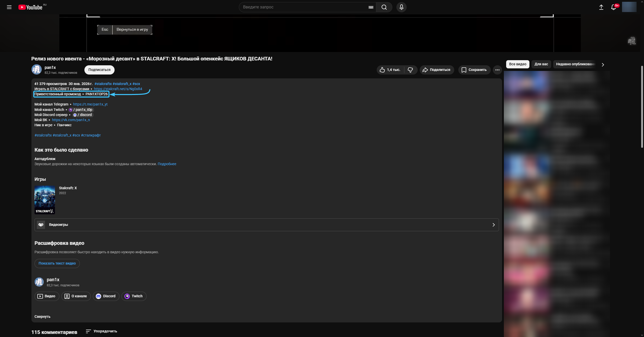Click the upload video icon
Viewport: 644px width, 337px height.
point(601,7)
